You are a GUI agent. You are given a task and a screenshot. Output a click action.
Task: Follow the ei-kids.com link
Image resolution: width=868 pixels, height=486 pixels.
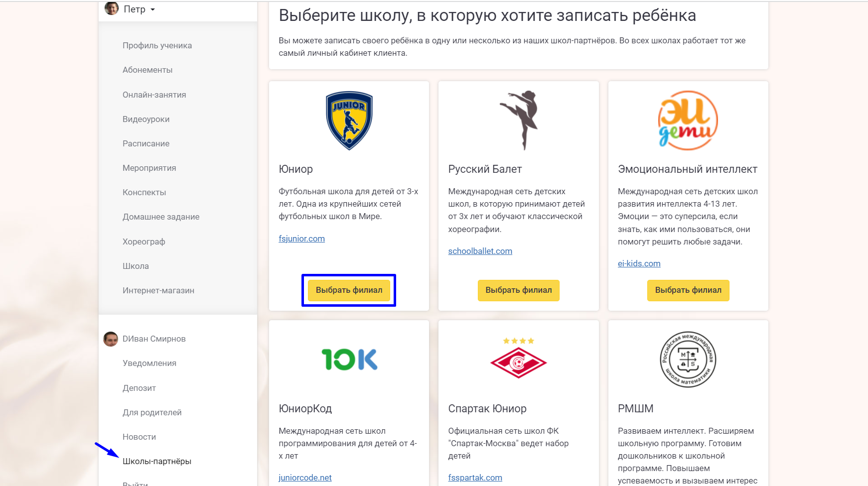point(639,263)
